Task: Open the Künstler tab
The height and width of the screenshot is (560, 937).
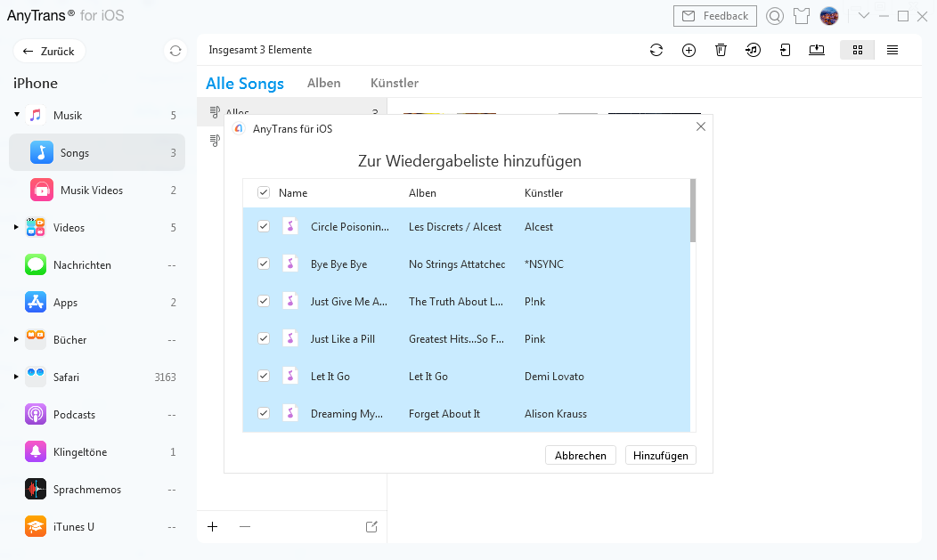Action: click(x=394, y=83)
